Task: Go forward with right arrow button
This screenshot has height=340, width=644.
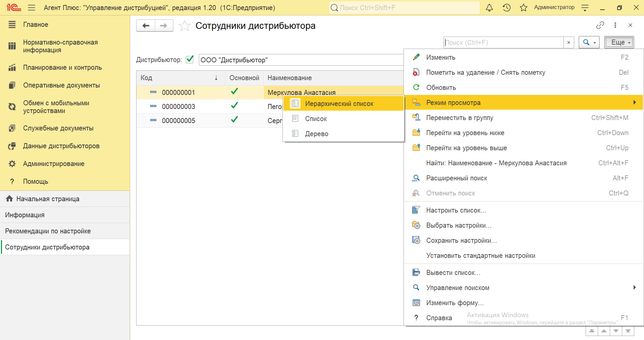Action: pos(164,25)
